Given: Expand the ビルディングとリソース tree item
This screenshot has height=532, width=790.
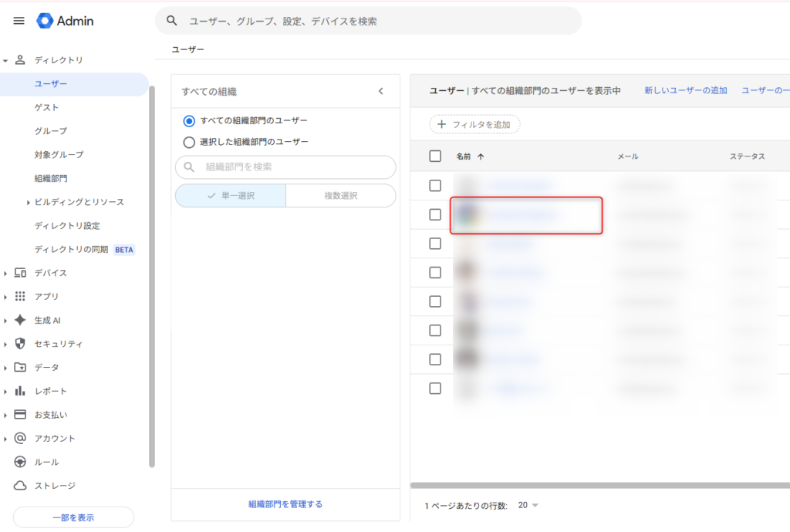Looking at the screenshot, I should click(29, 202).
